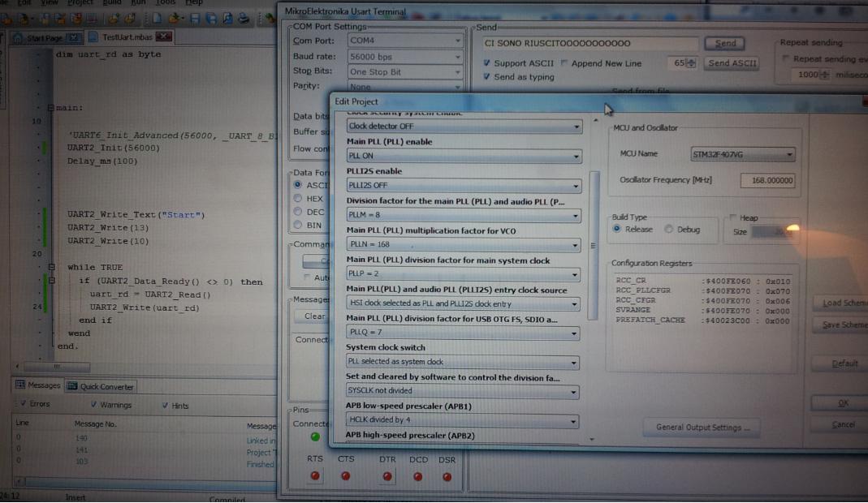
Task: Open the APB1 HCLK divided by 4 dropdown
Action: [x=462, y=420]
